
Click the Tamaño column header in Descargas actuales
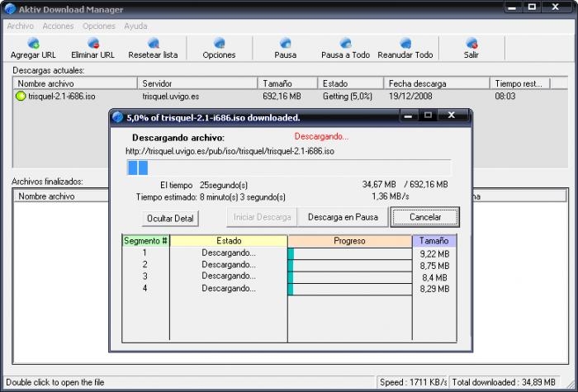[287, 83]
